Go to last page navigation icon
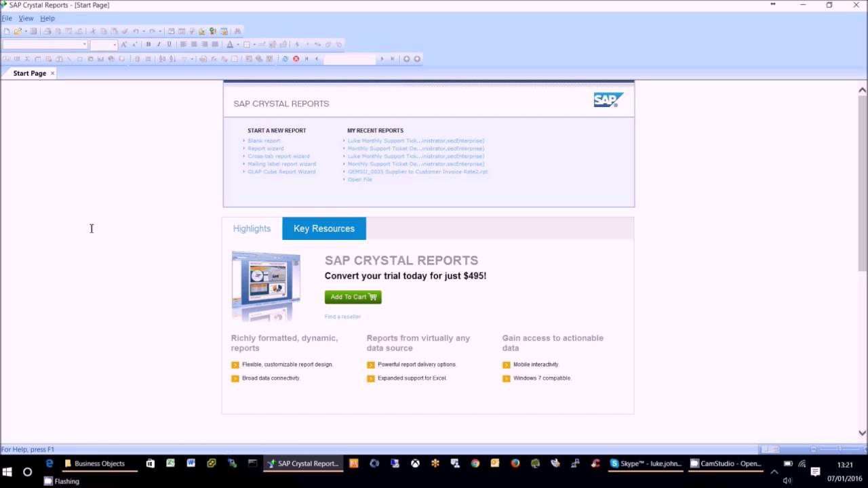Viewport: 868px width, 488px height. (392, 59)
